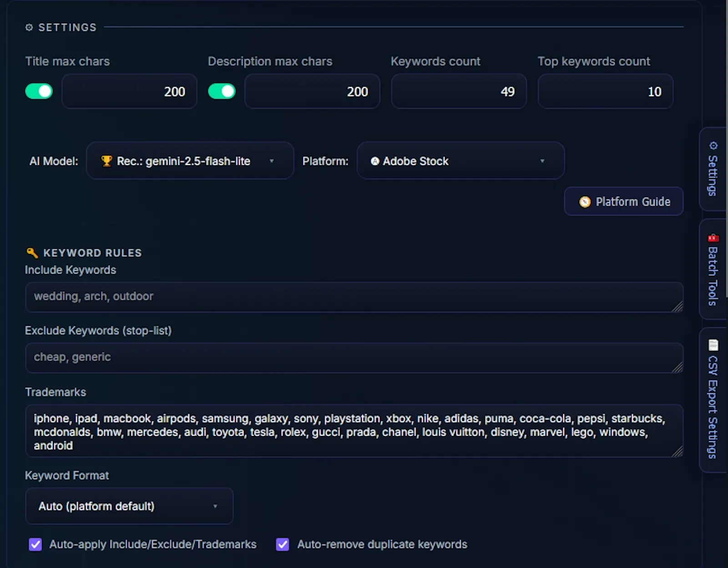728x568 pixels.
Task: Click the 'Platform:' label
Action: coord(325,161)
